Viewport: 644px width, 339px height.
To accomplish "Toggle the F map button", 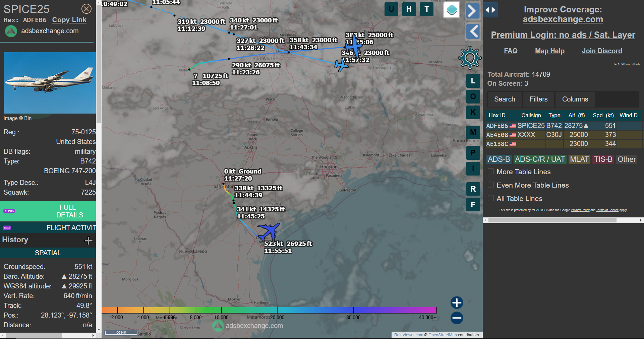I will click(473, 205).
